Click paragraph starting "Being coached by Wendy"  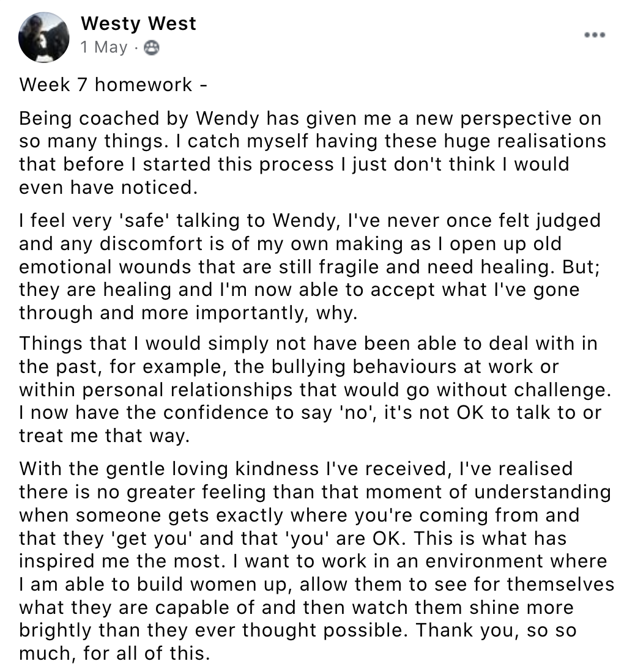click(312, 153)
